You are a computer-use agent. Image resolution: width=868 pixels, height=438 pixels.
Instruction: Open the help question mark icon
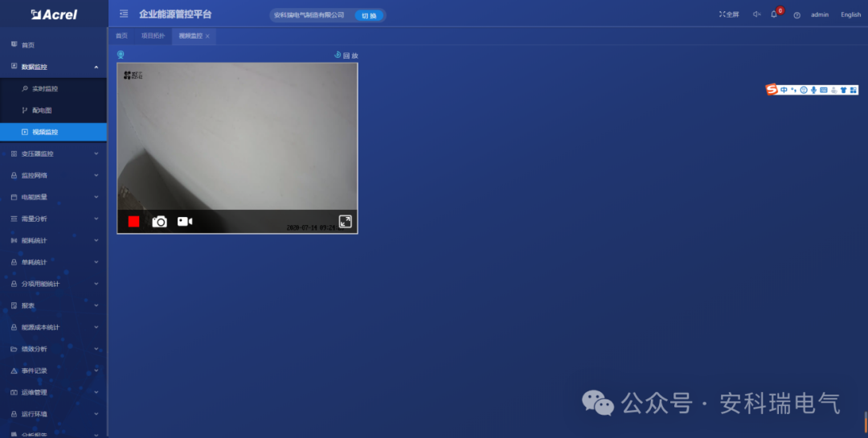tap(797, 15)
